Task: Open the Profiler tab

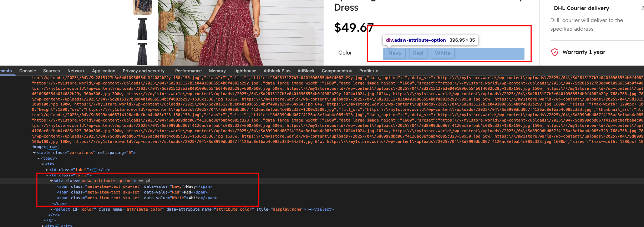Action: point(367,71)
